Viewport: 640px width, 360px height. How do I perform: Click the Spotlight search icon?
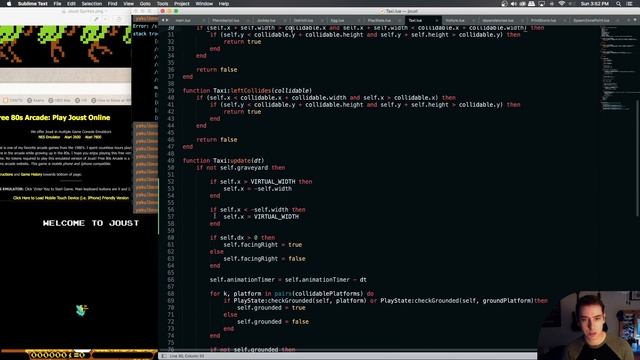point(618,4)
